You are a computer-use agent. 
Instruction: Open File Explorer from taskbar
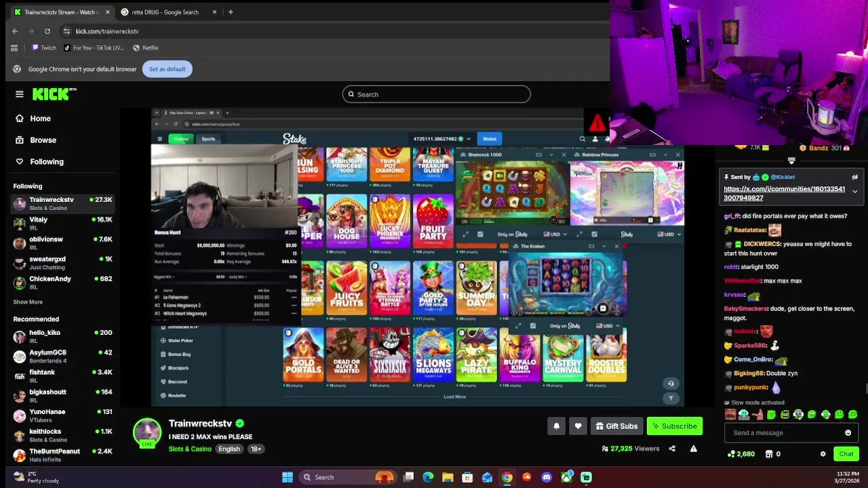point(448,477)
